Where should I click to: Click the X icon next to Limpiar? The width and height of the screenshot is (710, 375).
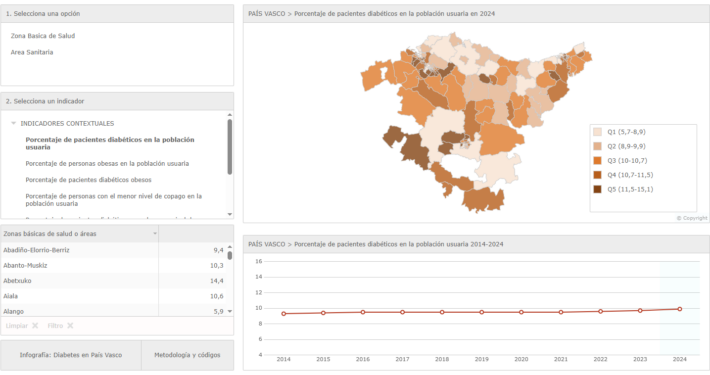point(35,326)
